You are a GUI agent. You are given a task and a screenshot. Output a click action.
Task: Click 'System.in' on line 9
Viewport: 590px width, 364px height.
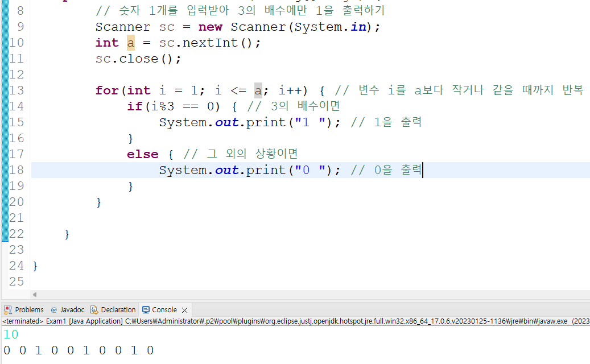pos(331,27)
